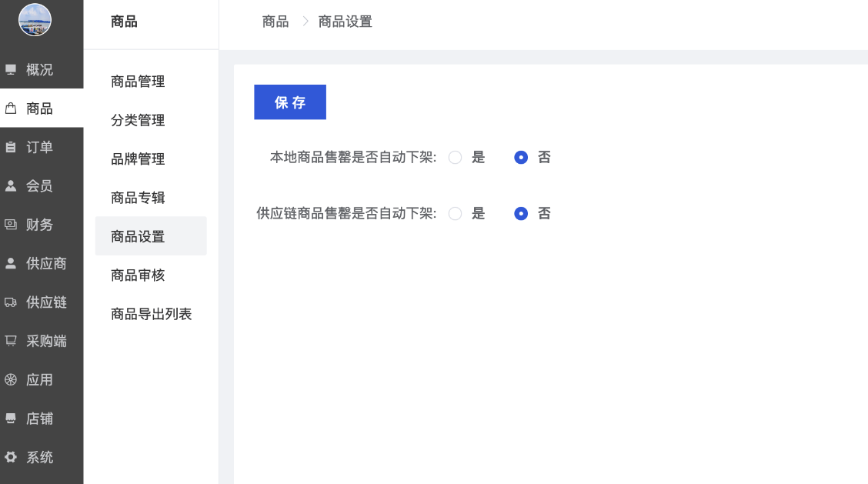Select 是 for 本地商品售罄是否自动下架
Viewport: 868px width, 484px height.
456,158
